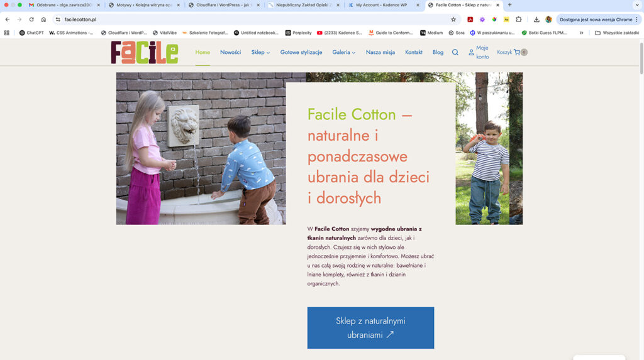Open the red PDF Acrobat extension
The width and height of the screenshot is (644, 360).
tap(470, 19)
